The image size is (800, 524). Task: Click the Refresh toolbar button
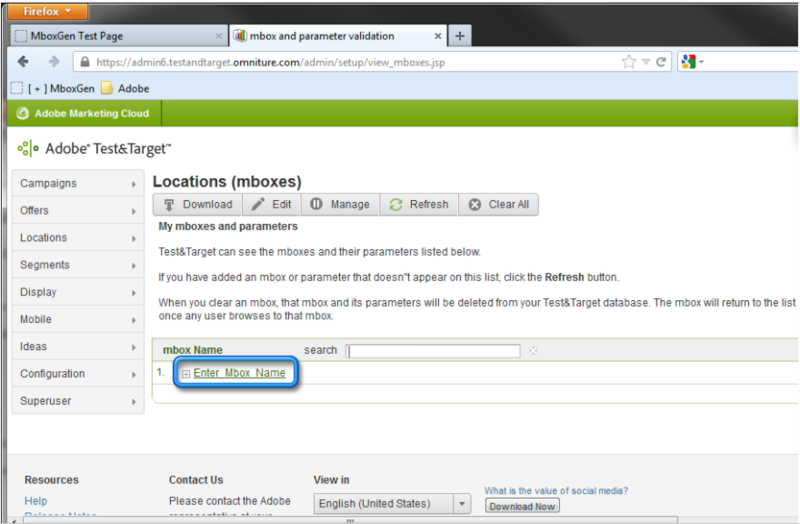click(x=419, y=204)
